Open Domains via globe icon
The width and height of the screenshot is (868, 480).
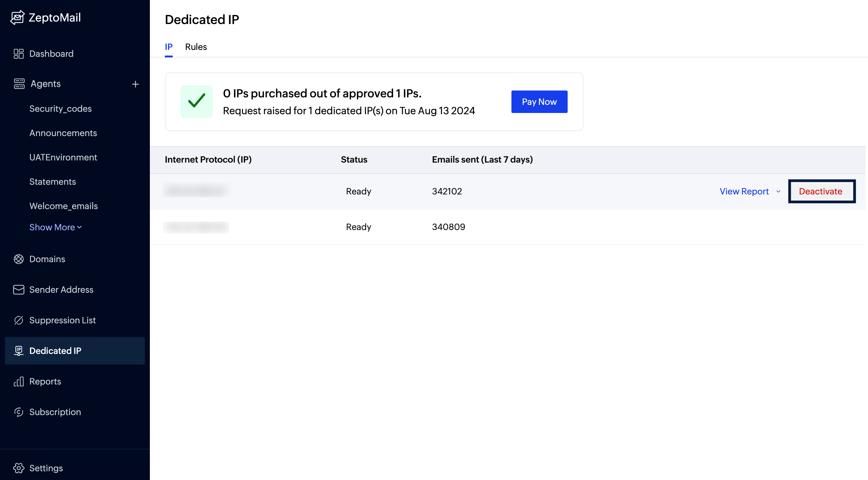[x=18, y=259]
